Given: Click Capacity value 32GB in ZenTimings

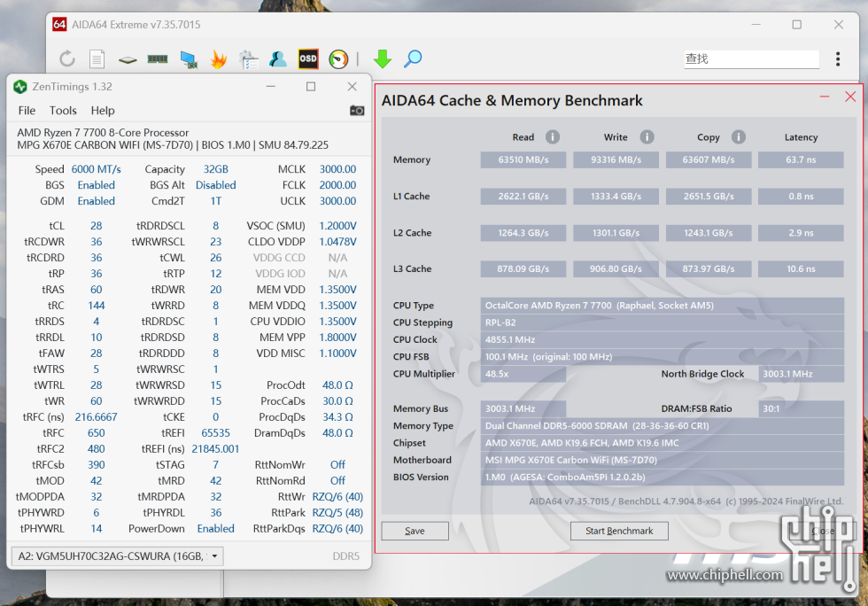Looking at the screenshot, I should click(216, 169).
